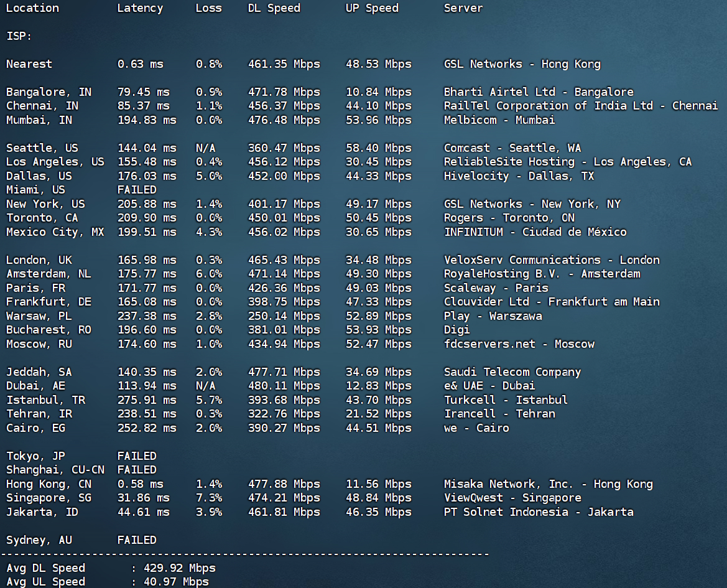Select "INFINITUM - Ciudad de México" server
Viewport: 727px width, 588px height.
(535, 232)
